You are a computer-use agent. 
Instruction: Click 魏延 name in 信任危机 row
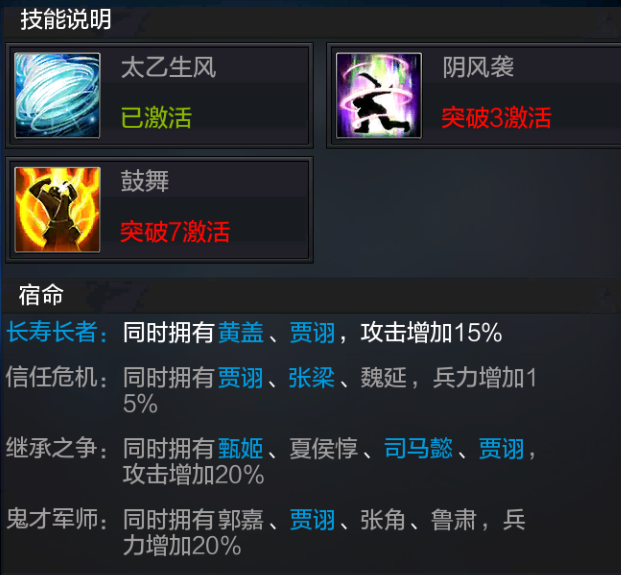pyautogui.click(x=383, y=377)
